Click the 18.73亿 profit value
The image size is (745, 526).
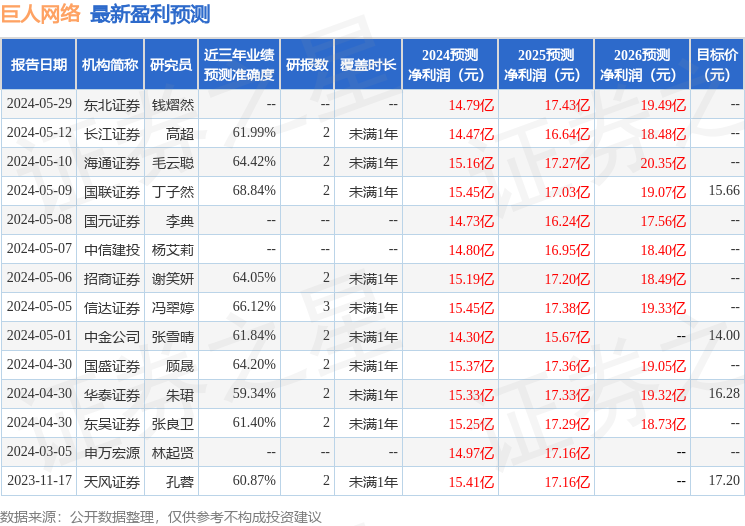tap(663, 424)
